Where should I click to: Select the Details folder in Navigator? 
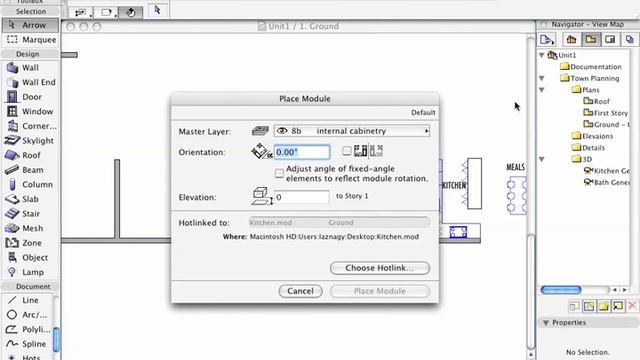[x=589, y=148]
